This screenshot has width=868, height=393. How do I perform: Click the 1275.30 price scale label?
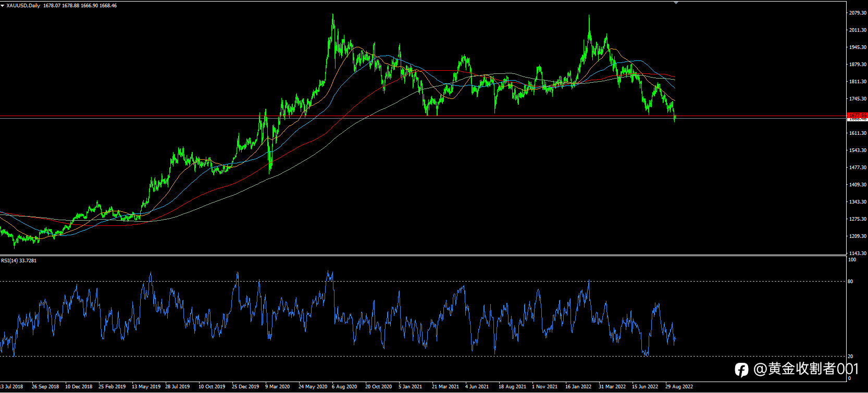point(858,219)
